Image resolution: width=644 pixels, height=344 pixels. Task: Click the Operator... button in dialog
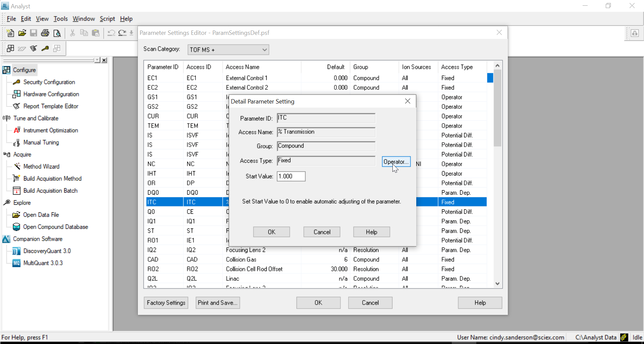[396, 162]
